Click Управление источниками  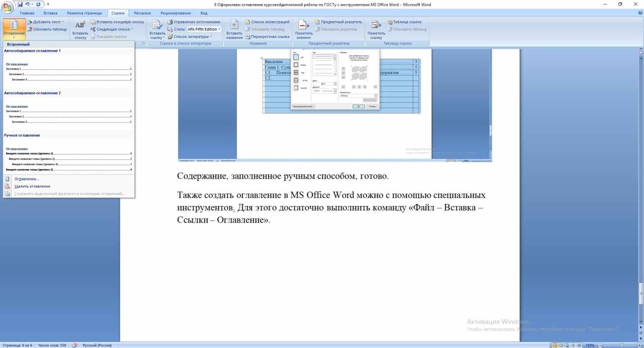193,22
